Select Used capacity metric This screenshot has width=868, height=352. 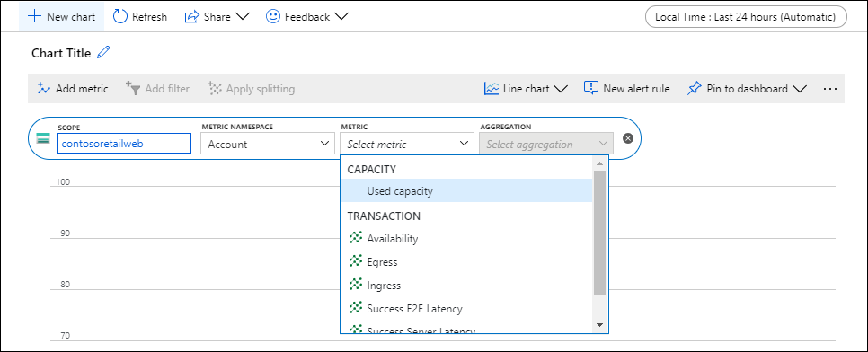[466, 191]
